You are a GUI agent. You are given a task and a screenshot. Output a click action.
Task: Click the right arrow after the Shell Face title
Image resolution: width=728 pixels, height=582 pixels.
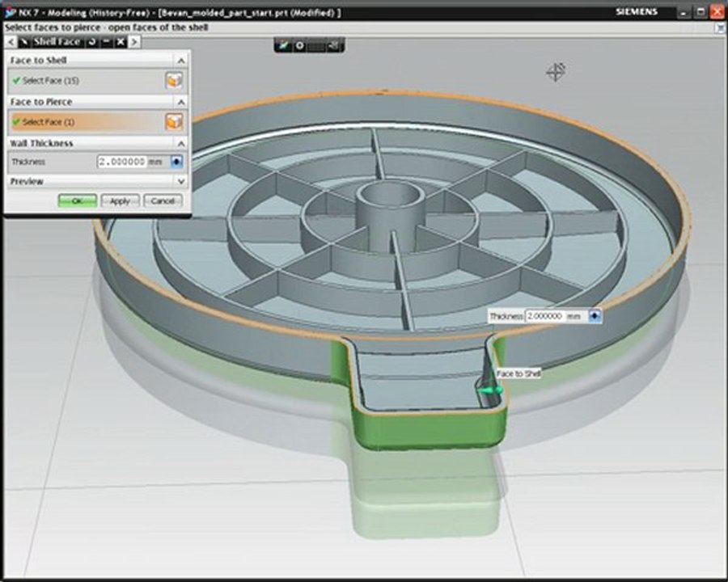134,42
